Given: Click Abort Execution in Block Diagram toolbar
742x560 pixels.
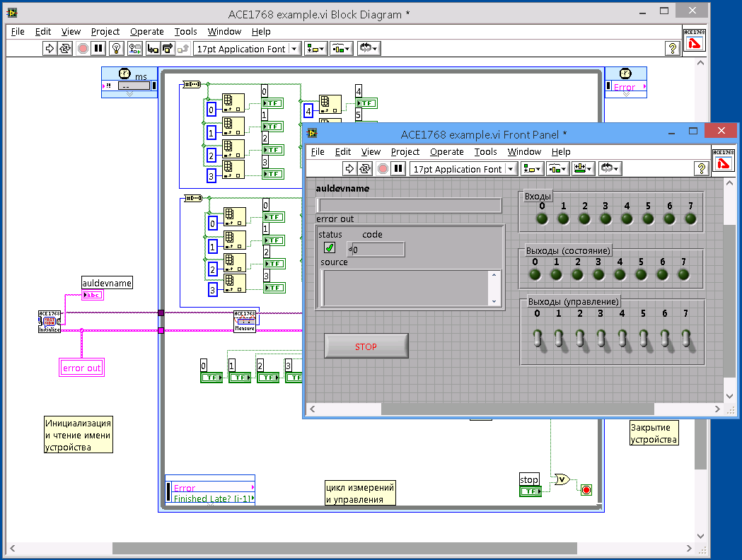Looking at the screenshot, I should (83, 48).
